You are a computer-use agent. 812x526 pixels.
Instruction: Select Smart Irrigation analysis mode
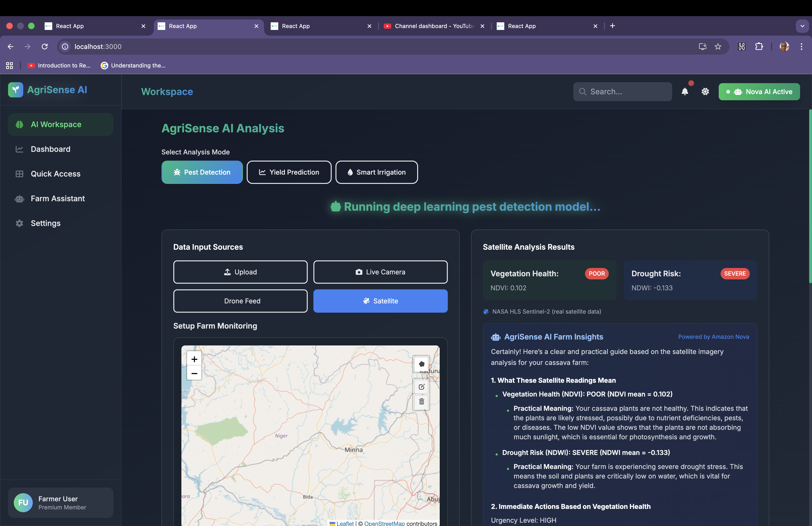click(x=376, y=172)
